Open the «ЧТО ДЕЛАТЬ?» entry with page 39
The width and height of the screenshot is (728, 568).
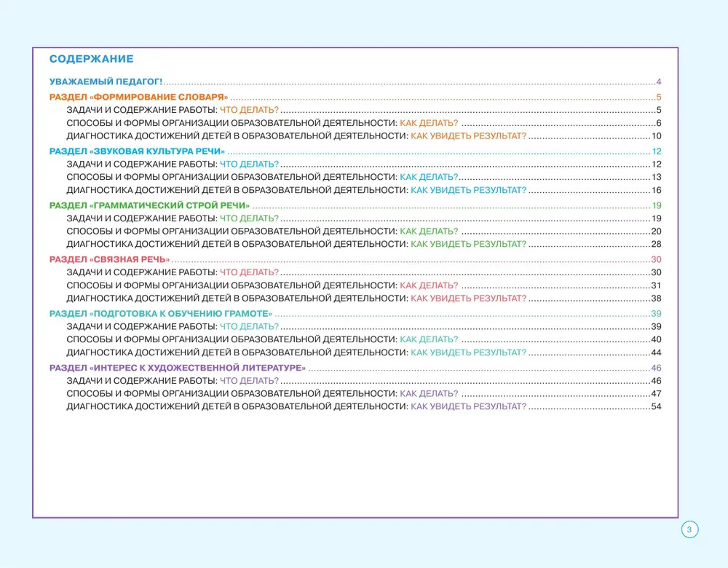(x=249, y=326)
